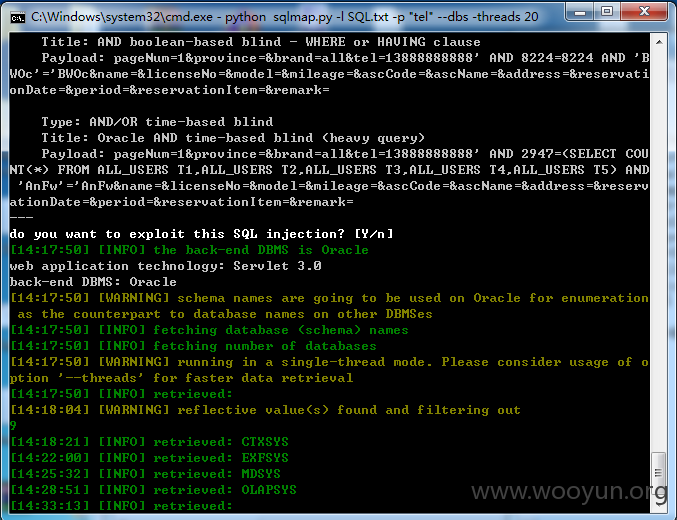Click the scrollbar up arrow
Viewport: 677px width, 520px height.
point(659,42)
